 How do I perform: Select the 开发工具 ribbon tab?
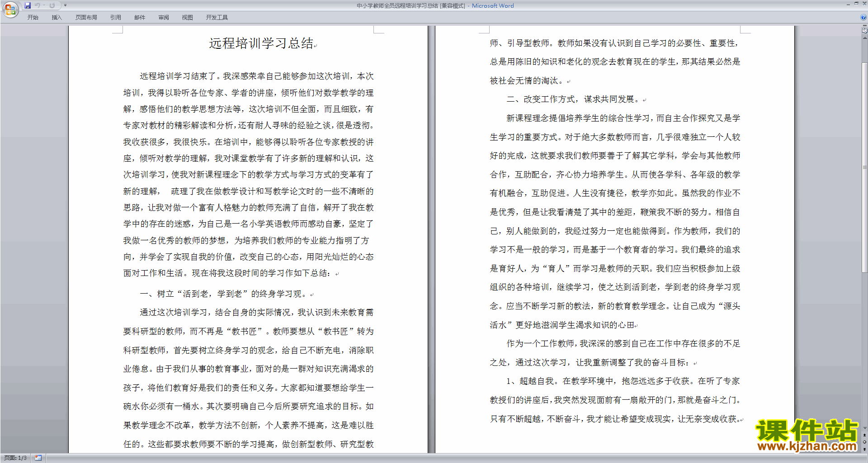pos(217,17)
